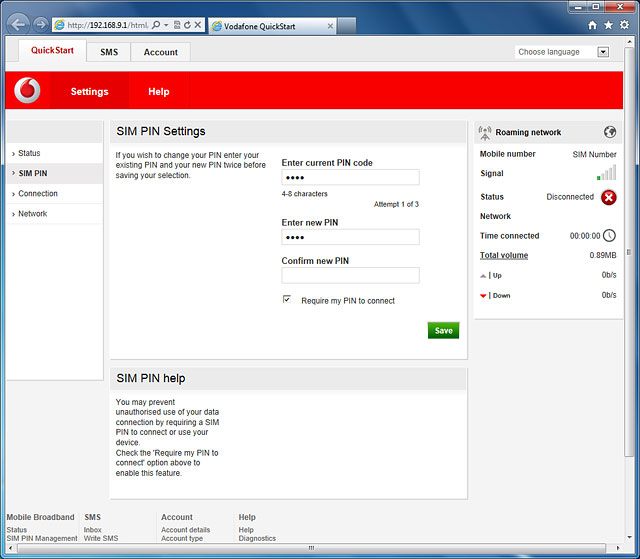640x559 pixels.
Task: Click the Up speed arrow icon
Action: [x=483, y=276]
